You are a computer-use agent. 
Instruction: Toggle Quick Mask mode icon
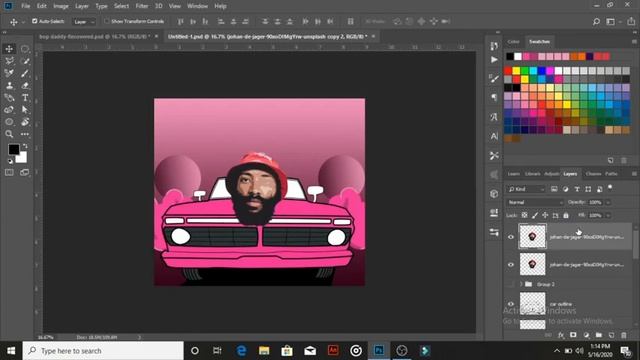(9, 173)
